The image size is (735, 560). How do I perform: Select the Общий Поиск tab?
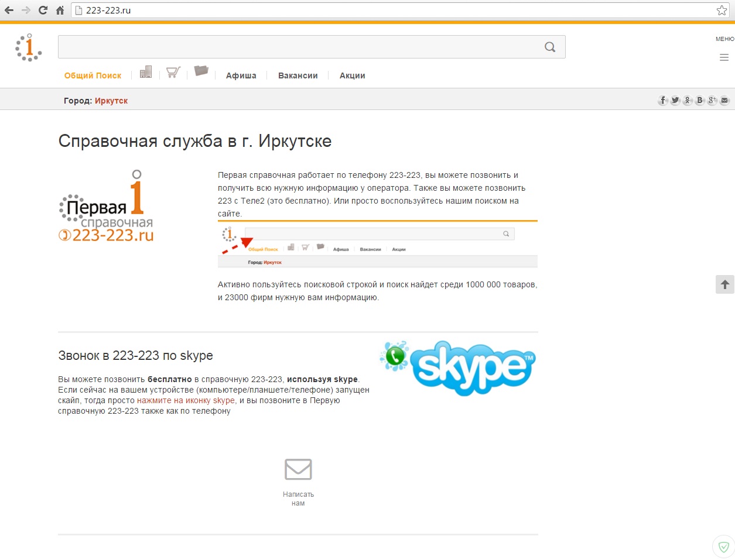click(93, 75)
